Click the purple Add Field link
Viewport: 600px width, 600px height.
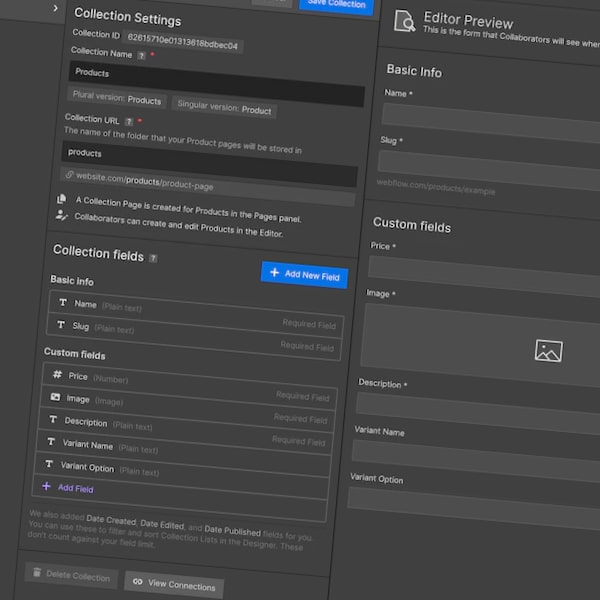click(76, 488)
